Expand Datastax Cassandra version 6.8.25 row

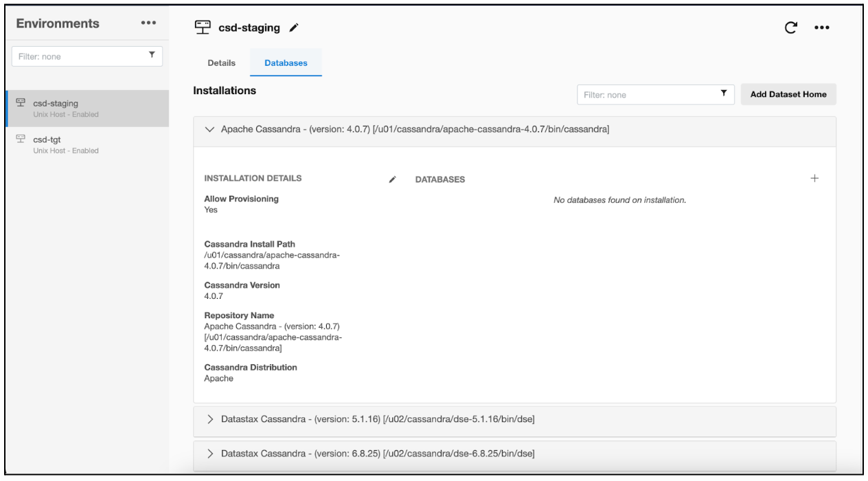pyautogui.click(x=209, y=454)
